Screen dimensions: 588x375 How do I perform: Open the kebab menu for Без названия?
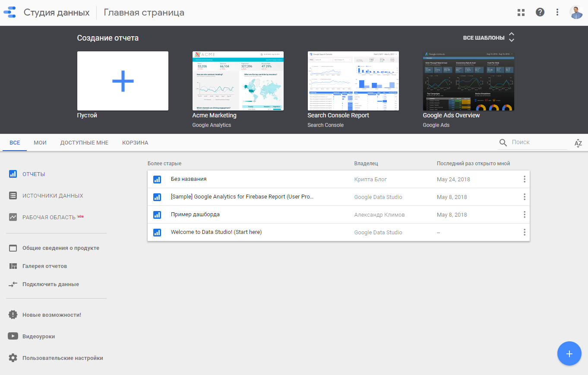tap(524, 179)
